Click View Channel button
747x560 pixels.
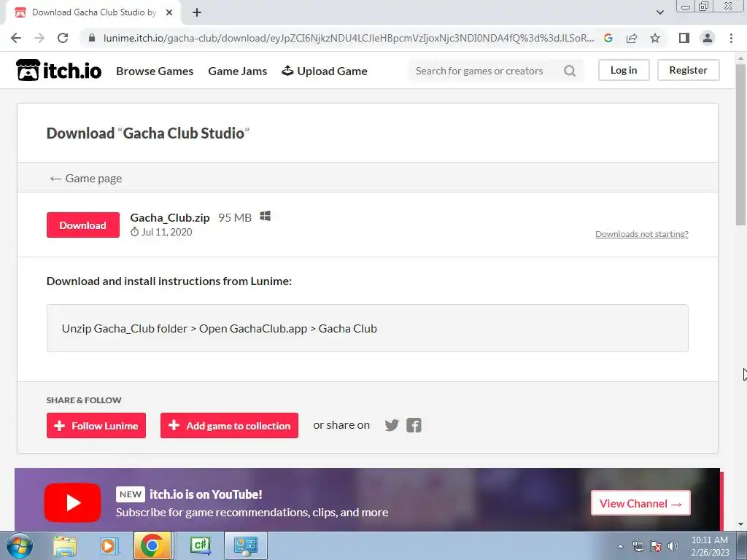click(640, 503)
